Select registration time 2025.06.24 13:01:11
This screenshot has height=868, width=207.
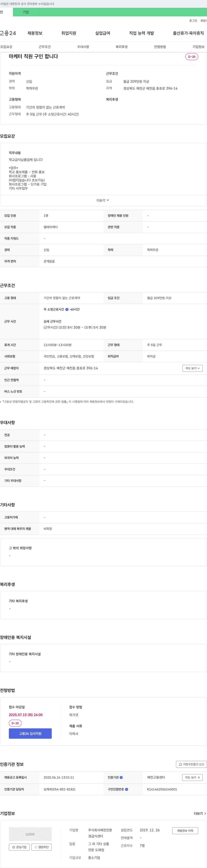[x=59, y=777]
